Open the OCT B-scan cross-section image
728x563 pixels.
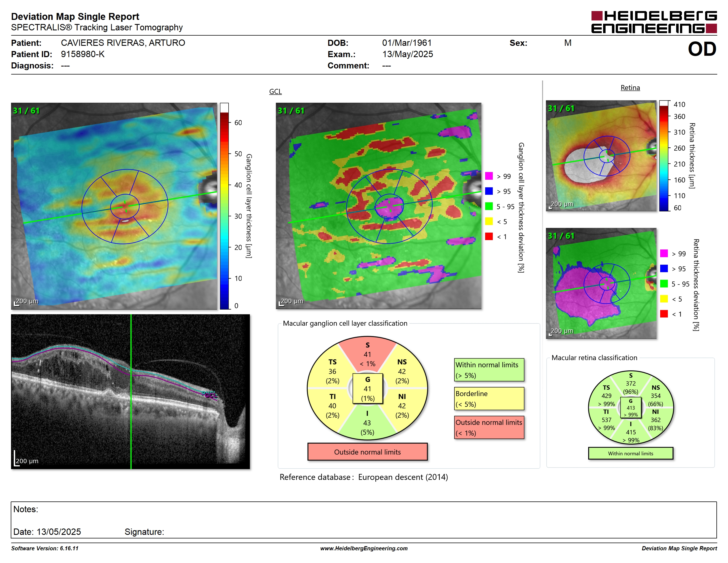click(x=130, y=392)
